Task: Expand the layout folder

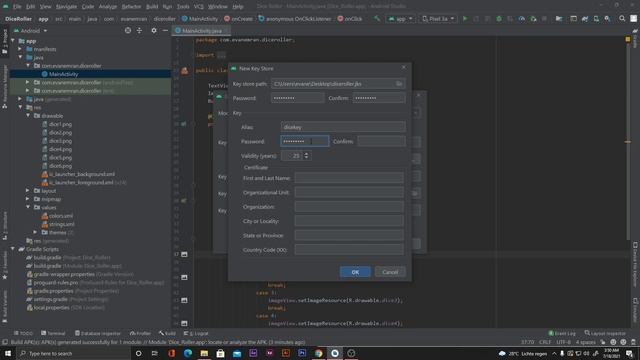Action: [x=28, y=191]
